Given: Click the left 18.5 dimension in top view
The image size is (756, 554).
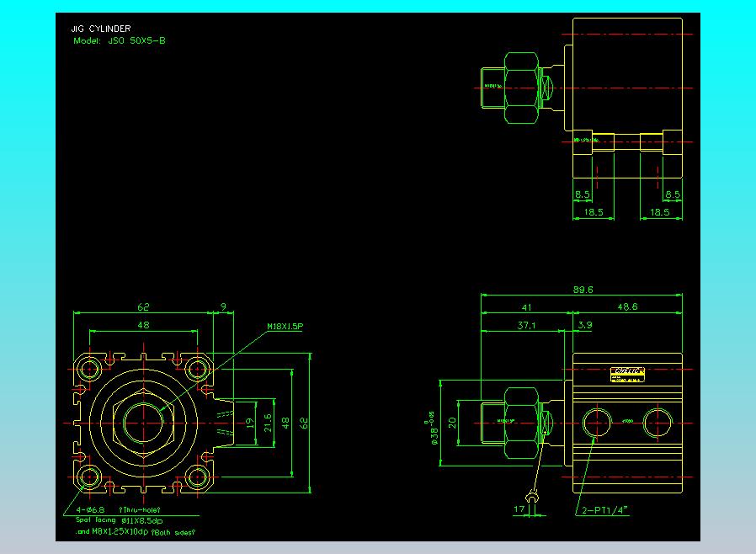Looking at the screenshot, I should click(594, 212).
